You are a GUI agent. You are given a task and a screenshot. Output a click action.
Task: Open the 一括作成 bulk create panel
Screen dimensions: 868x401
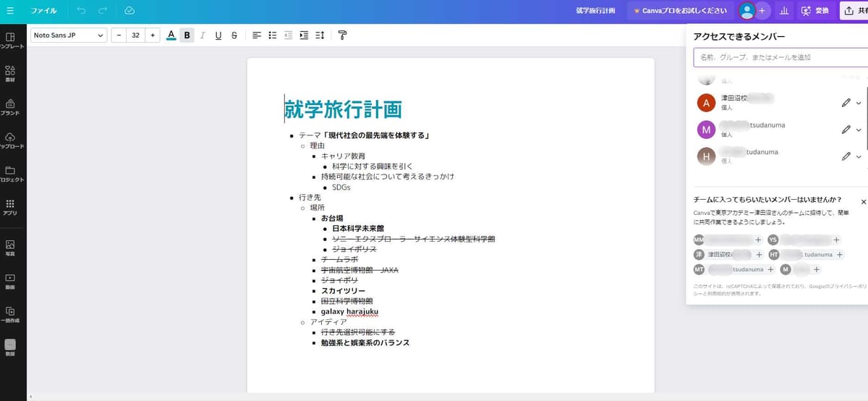coord(11,314)
